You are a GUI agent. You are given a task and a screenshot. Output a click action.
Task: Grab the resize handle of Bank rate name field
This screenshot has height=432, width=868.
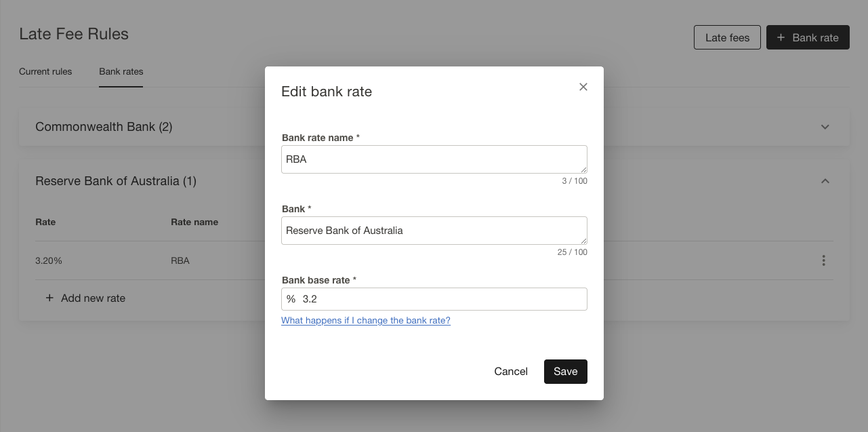(583, 169)
